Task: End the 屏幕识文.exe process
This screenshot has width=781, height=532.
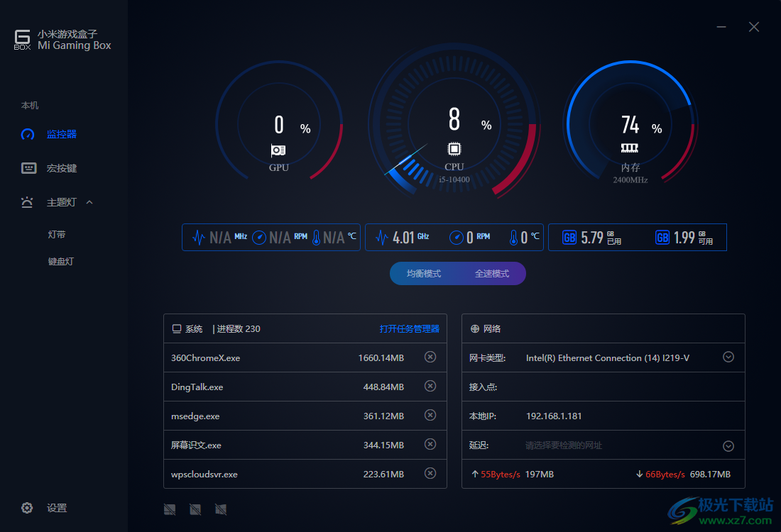Action: 430,445
